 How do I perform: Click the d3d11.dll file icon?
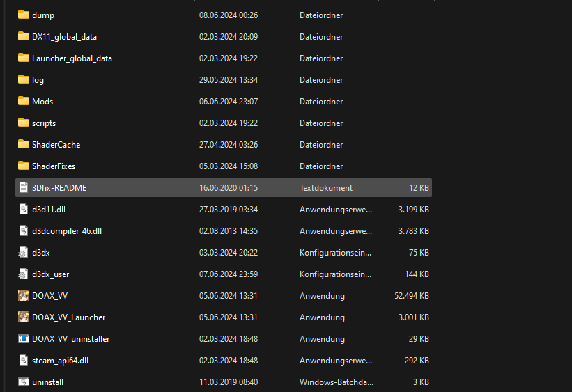coord(24,209)
